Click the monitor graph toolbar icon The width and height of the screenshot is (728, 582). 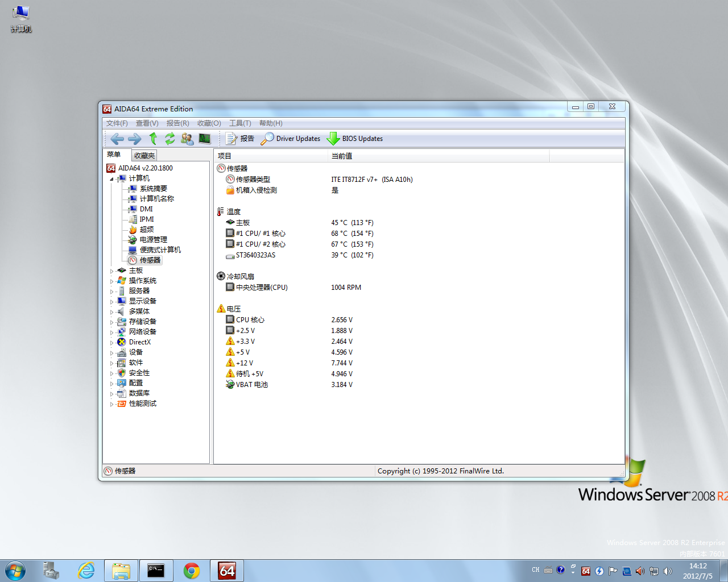pyautogui.click(x=205, y=139)
